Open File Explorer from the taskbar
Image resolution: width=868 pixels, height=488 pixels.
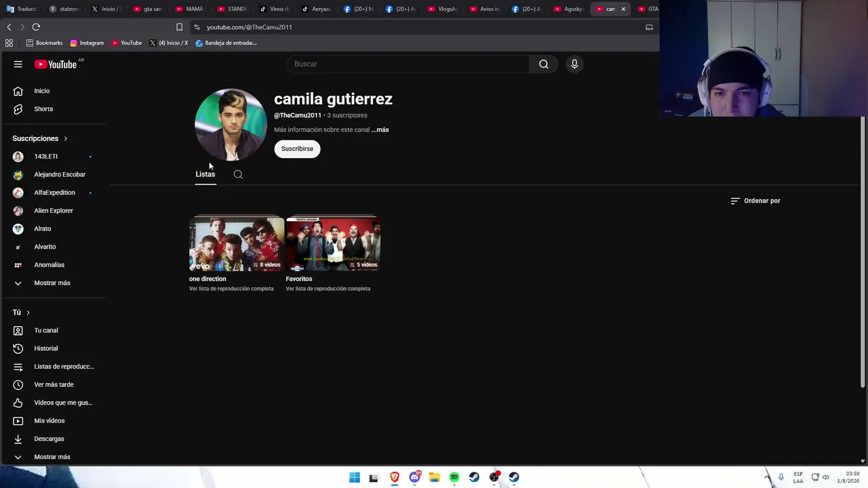pos(434,477)
